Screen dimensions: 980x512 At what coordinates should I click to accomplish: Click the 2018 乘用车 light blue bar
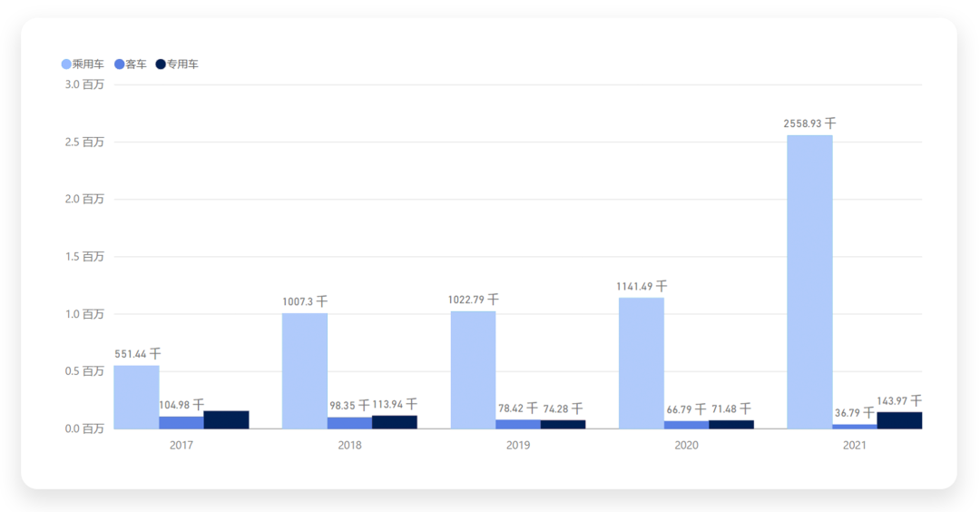(x=305, y=370)
